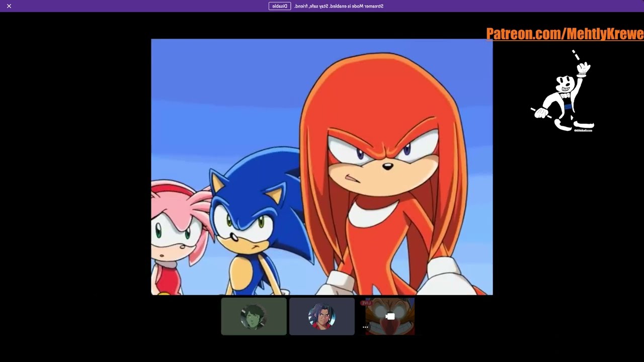Open the Patreon.com/MehtlyKrewe link text
Screen dimensions: 644x362
click(565, 34)
